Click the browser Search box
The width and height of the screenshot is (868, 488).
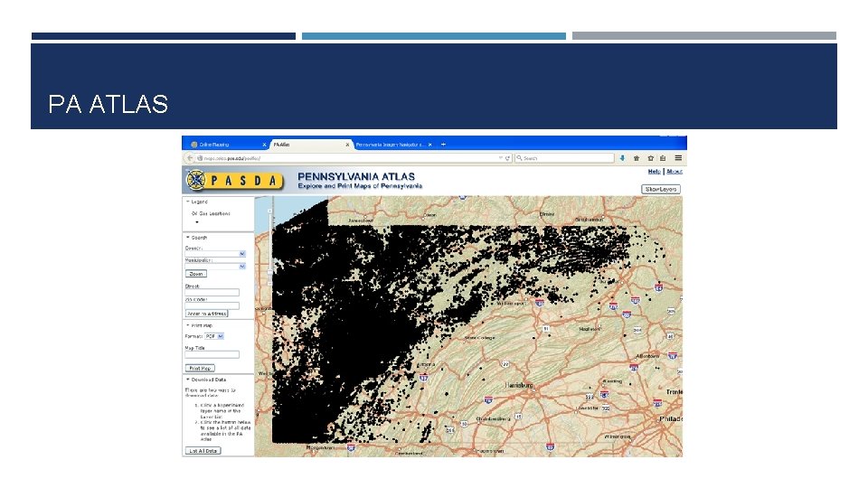[x=564, y=158]
